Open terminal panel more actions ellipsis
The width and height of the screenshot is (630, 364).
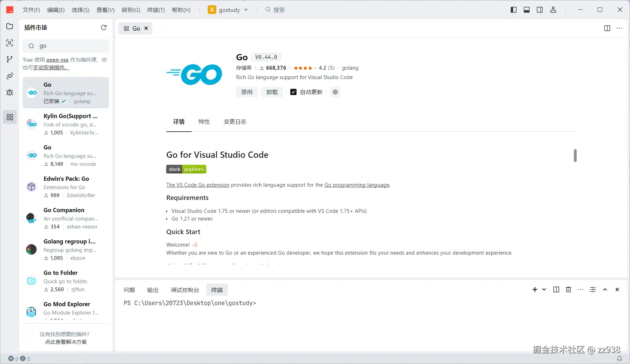pos(581,289)
